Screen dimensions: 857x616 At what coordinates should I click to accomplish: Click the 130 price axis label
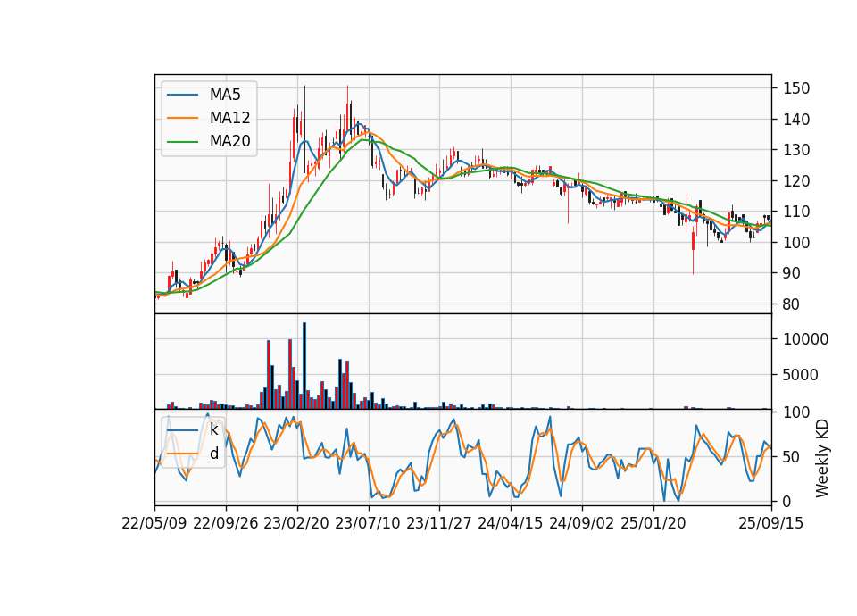796,150
